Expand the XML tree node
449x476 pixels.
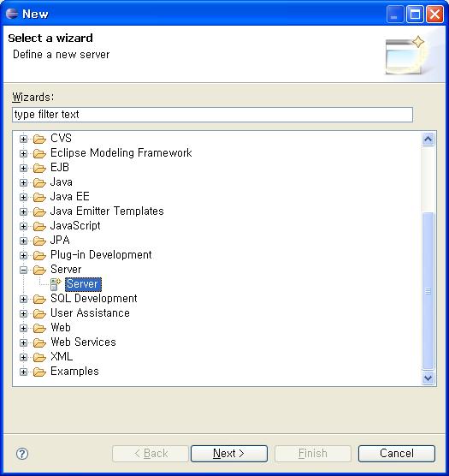coord(23,358)
